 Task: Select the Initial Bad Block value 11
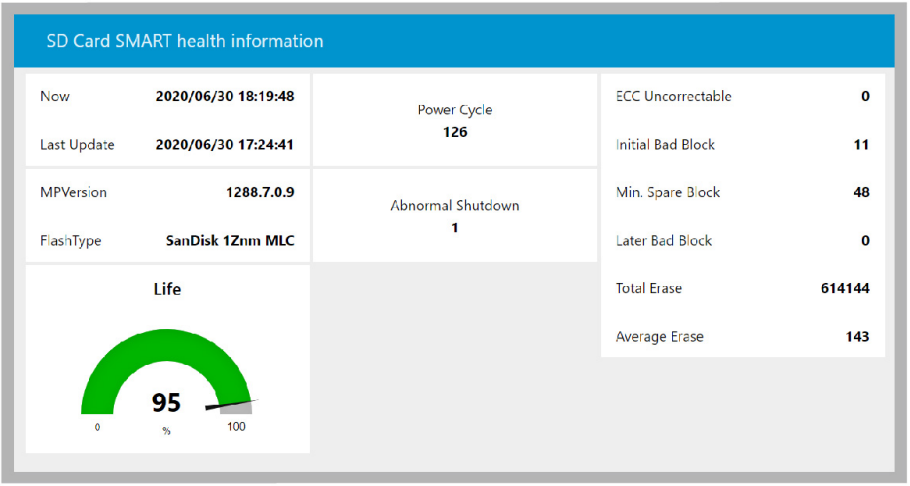tap(860, 145)
